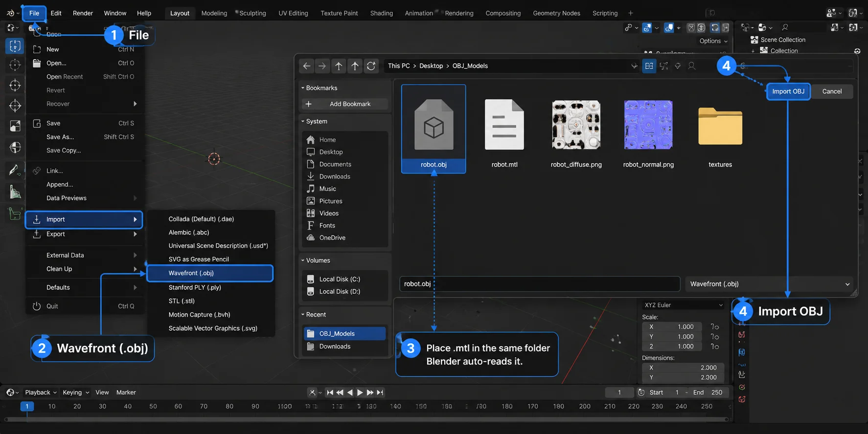The width and height of the screenshot is (868, 434).
Task: Select OBJ_Models in Recent list
Action: pyautogui.click(x=344, y=334)
